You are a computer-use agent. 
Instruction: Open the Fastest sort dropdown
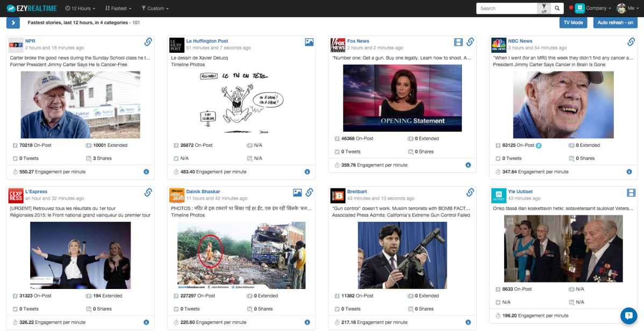(118, 8)
